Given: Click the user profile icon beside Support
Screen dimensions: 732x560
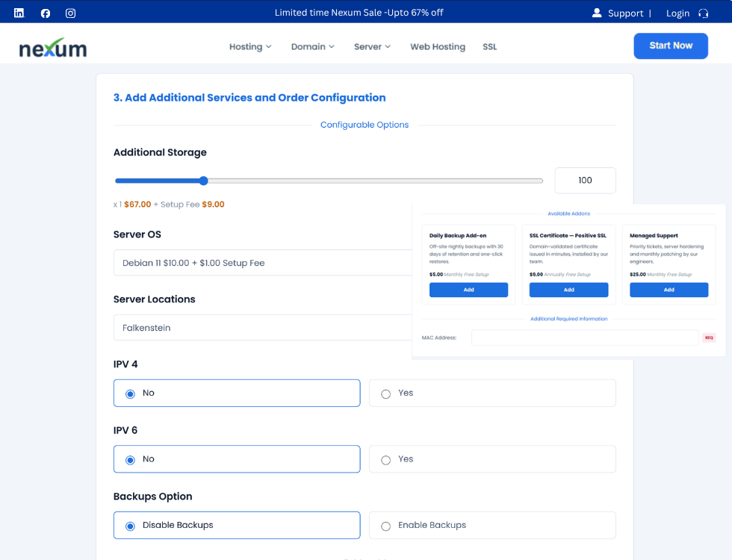Looking at the screenshot, I should (x=597, y=13).
